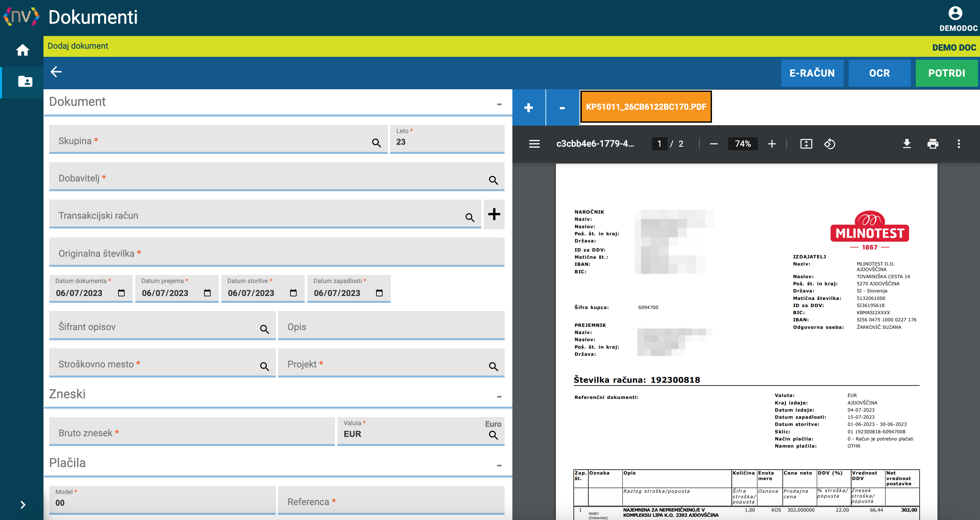Rotate the PDF page counterclockwise

pos(829,144)
